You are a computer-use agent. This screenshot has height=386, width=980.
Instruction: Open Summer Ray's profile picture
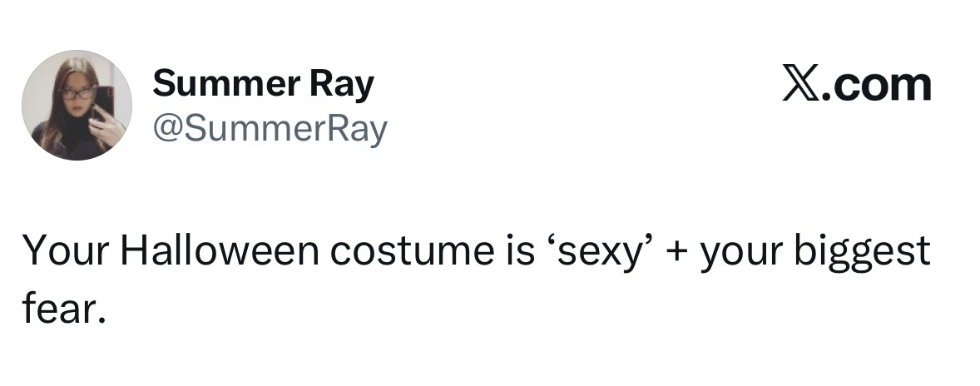pyautogui.click(x=77, y=105)
